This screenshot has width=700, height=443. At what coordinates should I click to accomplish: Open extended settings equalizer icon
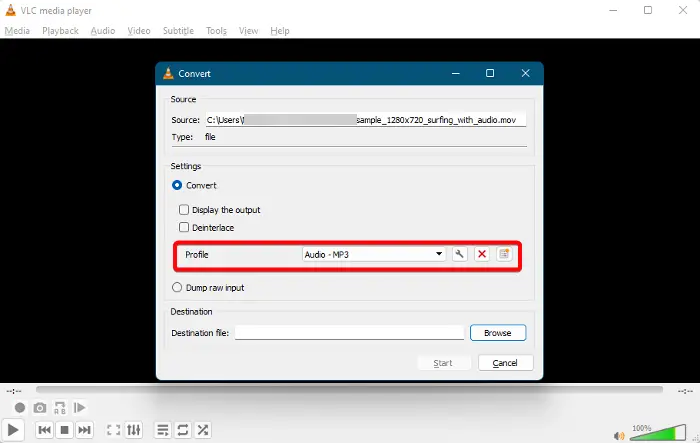click(x=133, y=430)
